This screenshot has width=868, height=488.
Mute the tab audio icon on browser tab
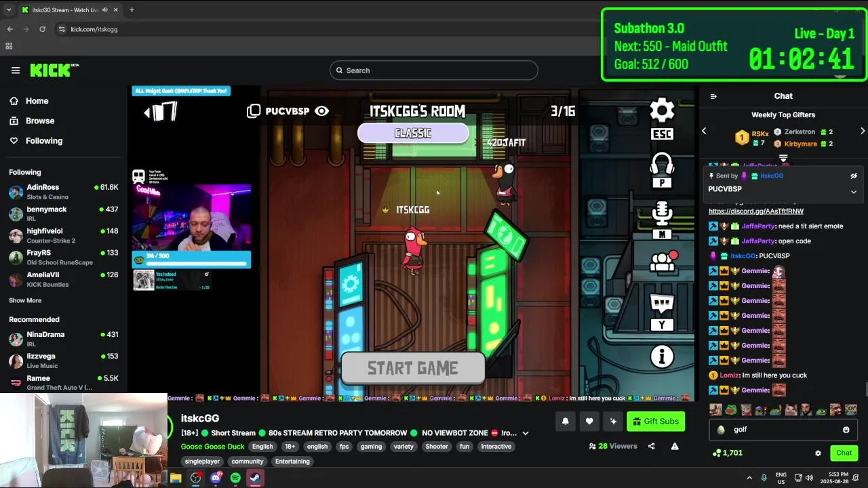coord(104,10)
